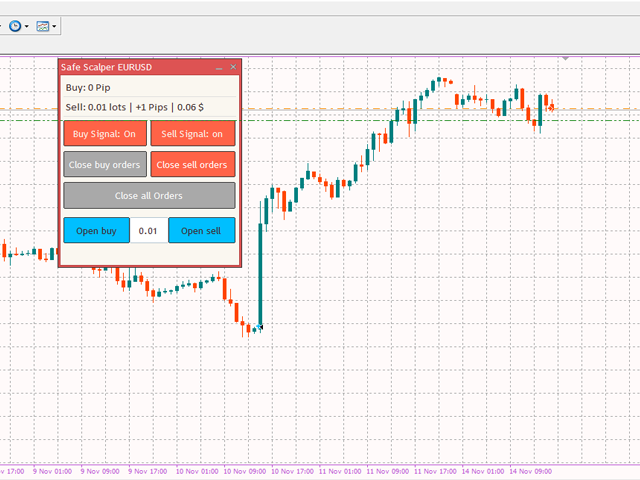Click the chart shift triangle marker
This screenshot has width=640, height=480.
click(x=566, y=59)
